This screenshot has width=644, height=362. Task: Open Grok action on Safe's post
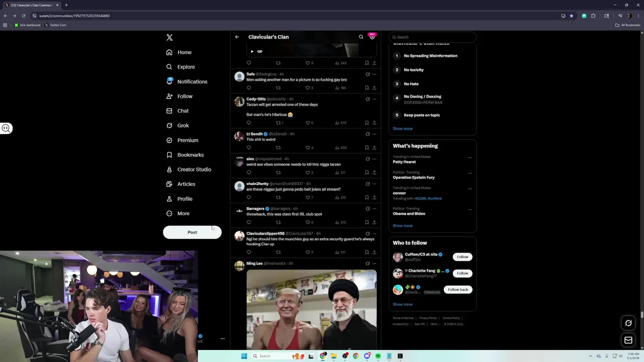coord(367,74)
